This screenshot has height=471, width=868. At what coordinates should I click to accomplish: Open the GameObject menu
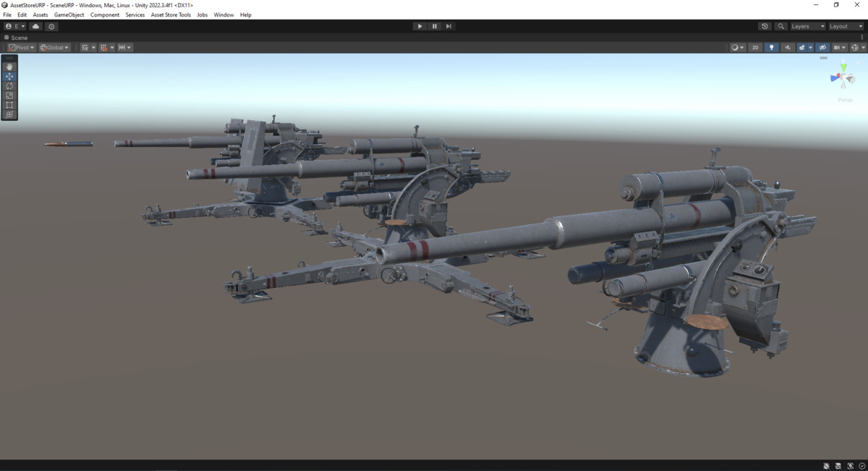(x=69, y=14)
